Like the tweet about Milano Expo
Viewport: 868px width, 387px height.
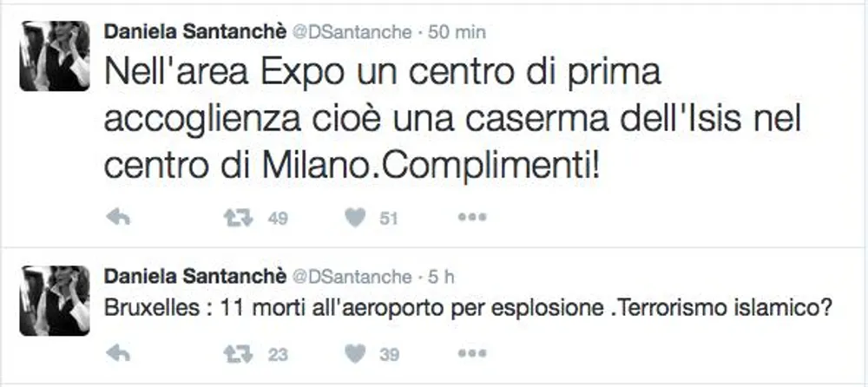point(355,218)
